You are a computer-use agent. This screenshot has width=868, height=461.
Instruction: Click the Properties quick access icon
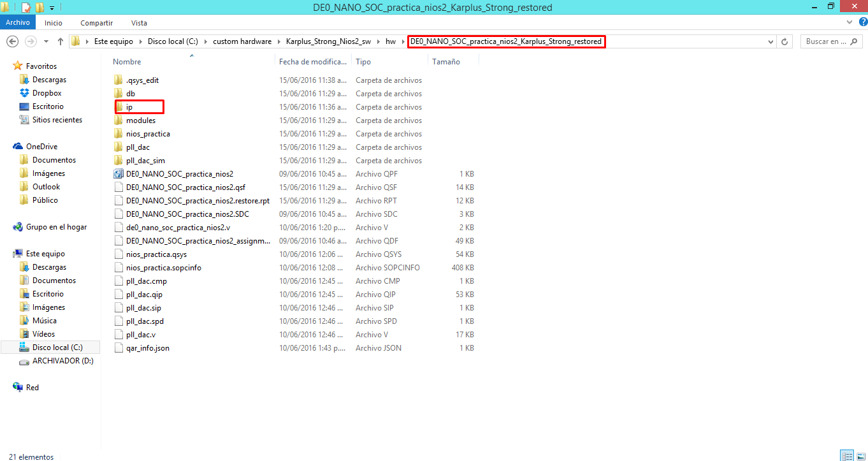pos(26,8)
